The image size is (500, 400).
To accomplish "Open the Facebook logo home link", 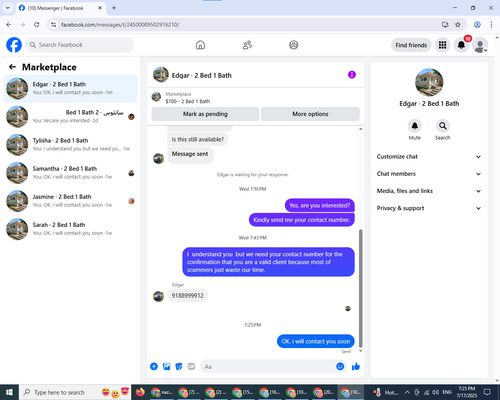I will (x=14, y=45).
